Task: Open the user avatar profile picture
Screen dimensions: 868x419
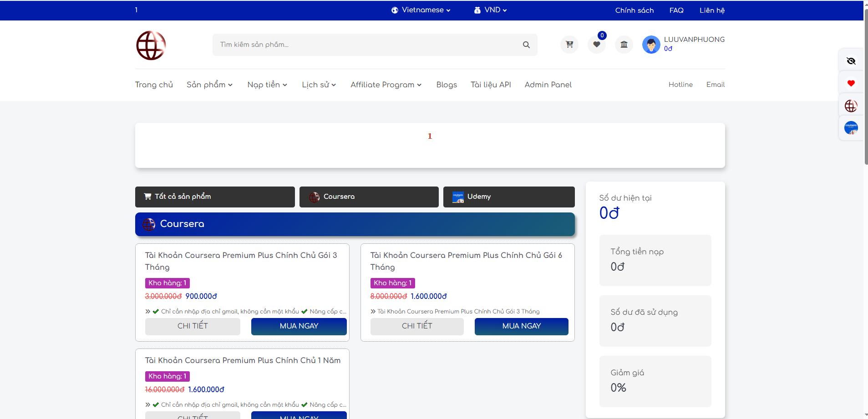Action: click(x=651, y=45)
